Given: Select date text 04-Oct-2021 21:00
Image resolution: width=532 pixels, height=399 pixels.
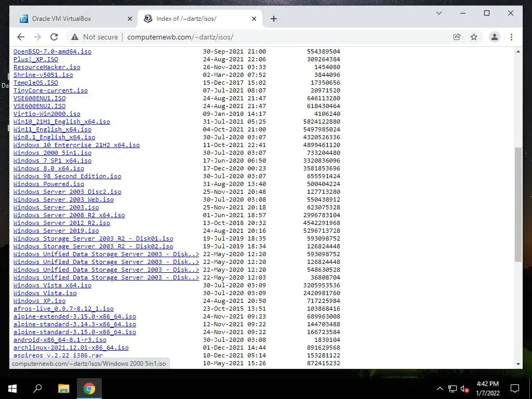Looking at the screenshot, I should coord(234,129).
